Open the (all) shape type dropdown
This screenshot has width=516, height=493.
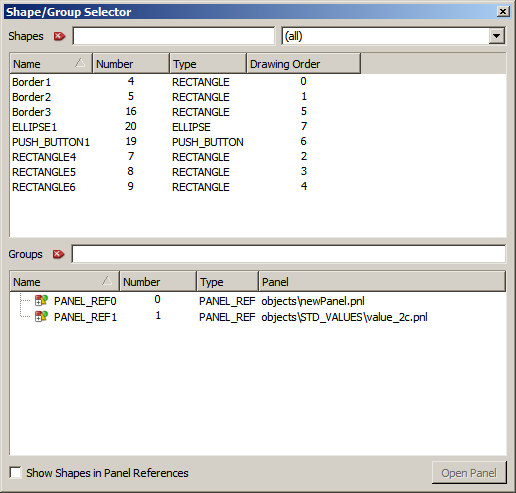pos(496,36)
